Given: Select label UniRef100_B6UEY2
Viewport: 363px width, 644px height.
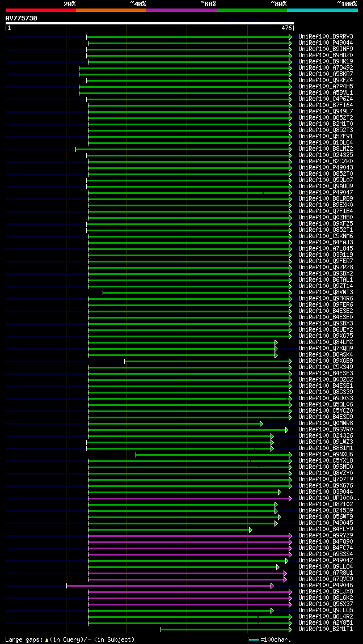Looking at the screenshot, I should coord(326,330).
